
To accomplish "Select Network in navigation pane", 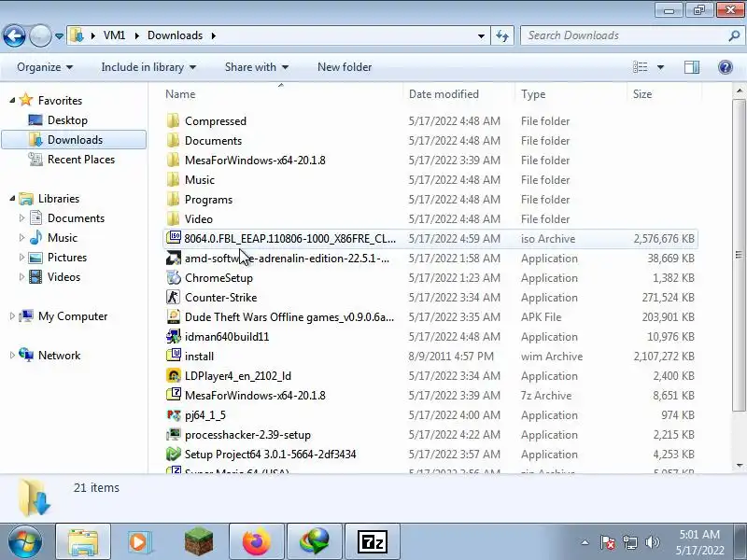I will [59, 356].
